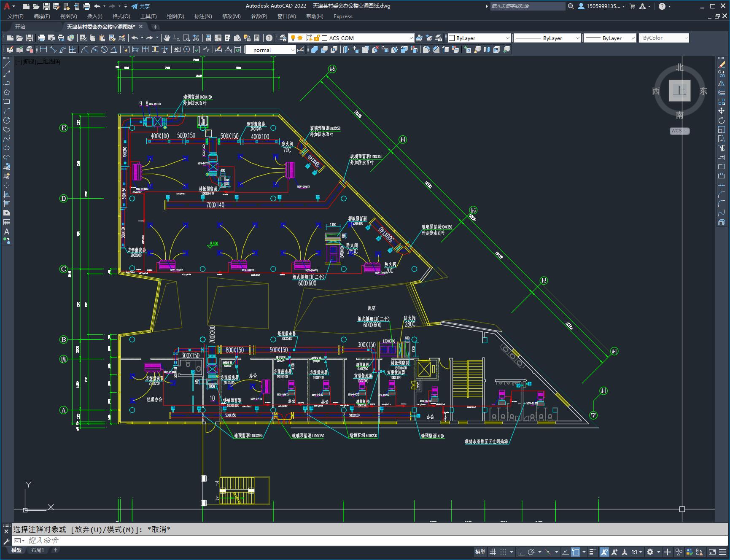The image size is (730, 560).
Task: Click the [-][俯视][二维线框] viewport label
Action: (38, 62)
